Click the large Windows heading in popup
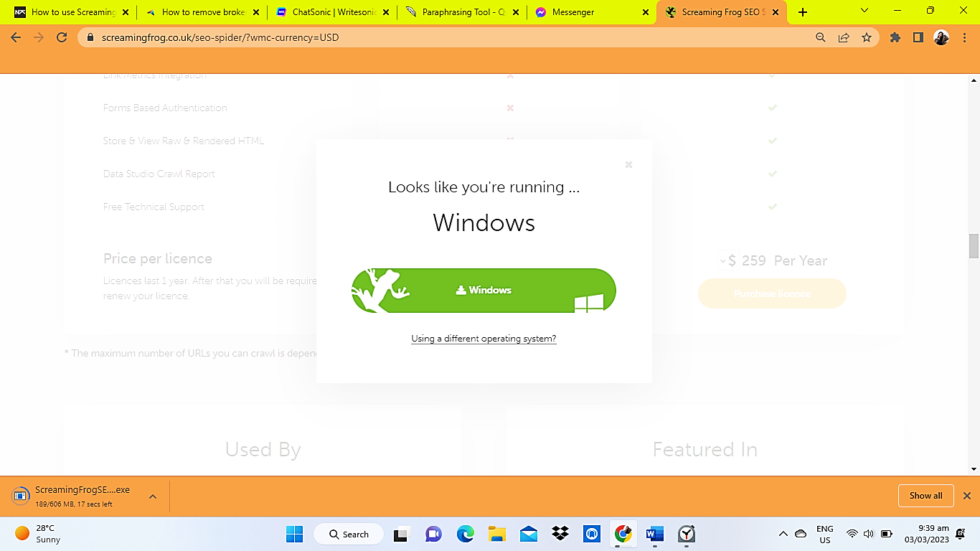This screenshot has width=980, height=551. point(484,223)
